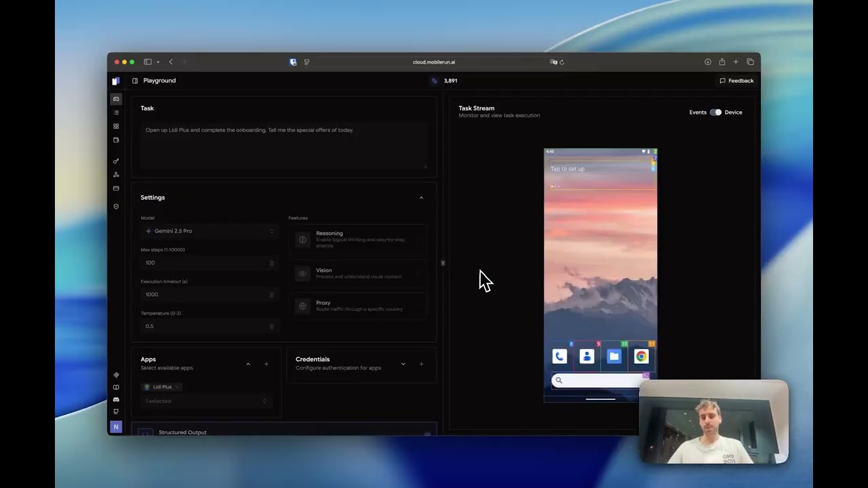The height and width of the screenshot is (488, 868).
Task: Open the list icon in the sidebar
Action: pyautogui.click(x=116, y=113)
